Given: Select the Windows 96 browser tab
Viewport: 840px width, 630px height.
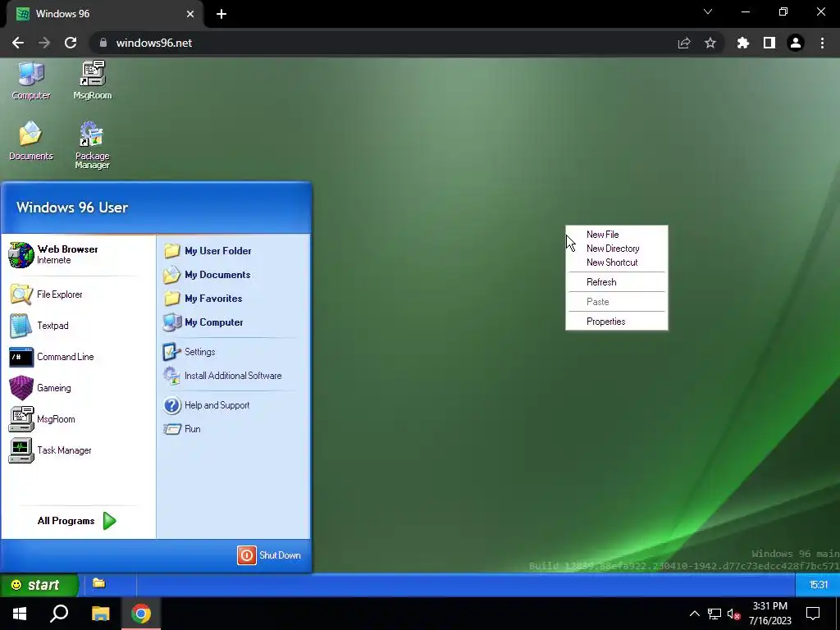Looking at the screenshot, I should tap(104, 14).
